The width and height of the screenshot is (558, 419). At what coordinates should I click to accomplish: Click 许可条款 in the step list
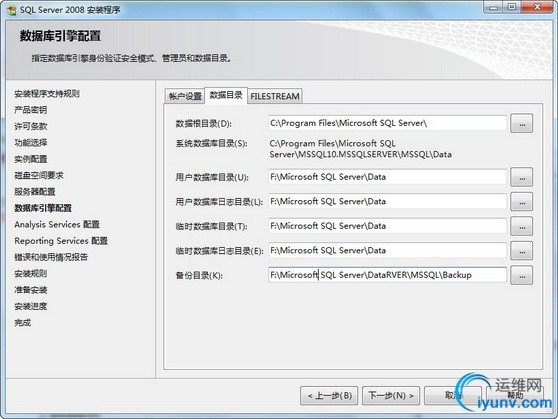point(31,126)
